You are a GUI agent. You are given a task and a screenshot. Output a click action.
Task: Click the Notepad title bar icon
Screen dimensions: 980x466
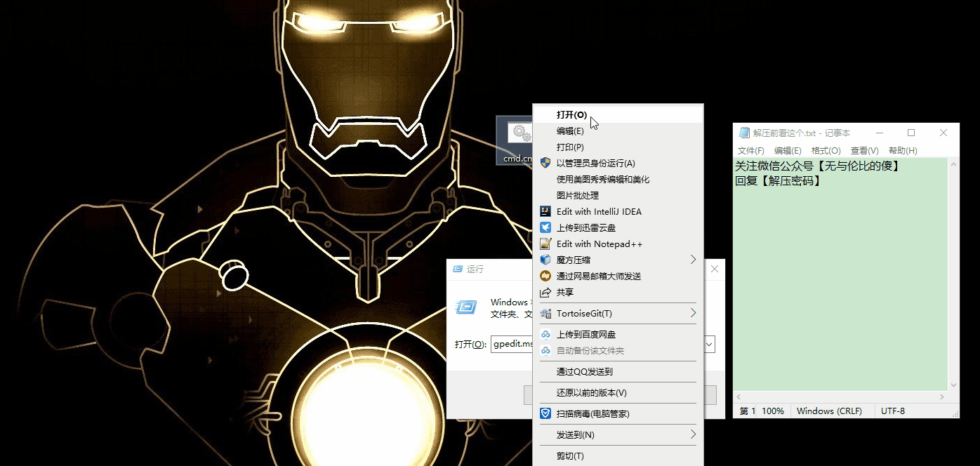tap(744, 133)
